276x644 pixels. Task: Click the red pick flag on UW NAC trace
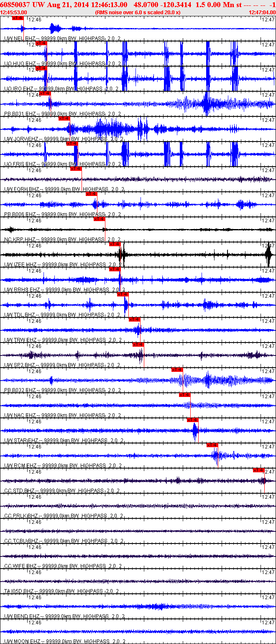(x=185, y=395)
